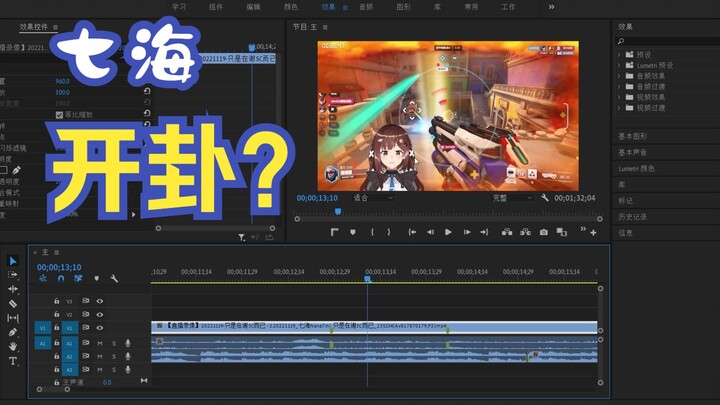
Task: Mute audio track A1
Action: point(100,343)
